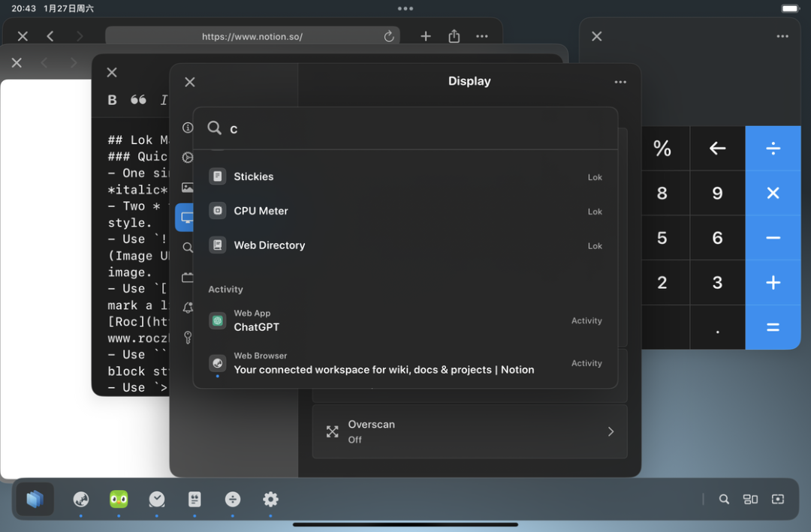The image size is (811, 532).
Task: Select the gear-dial icon in settings sidebar
Action: tap(188, 157)
